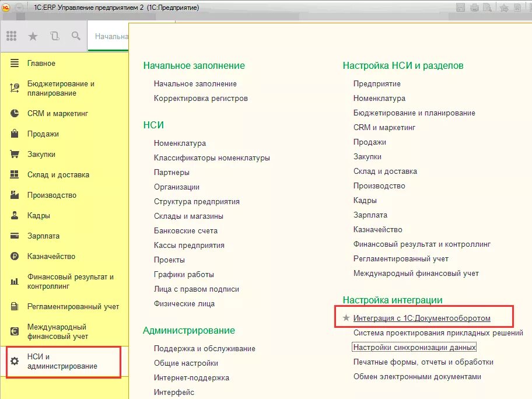
Task: Open Favorites star icon in toolbar
Action: [33, 36]
